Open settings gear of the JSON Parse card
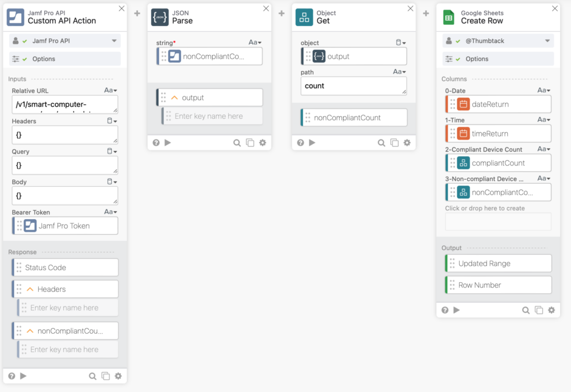The height and width of the screenshot is (392, 571). (x=262, y=143)
